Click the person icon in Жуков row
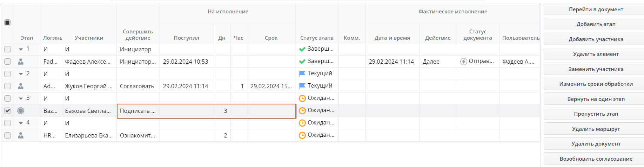Viewport: 644px width, 167px height. (21, 86)
